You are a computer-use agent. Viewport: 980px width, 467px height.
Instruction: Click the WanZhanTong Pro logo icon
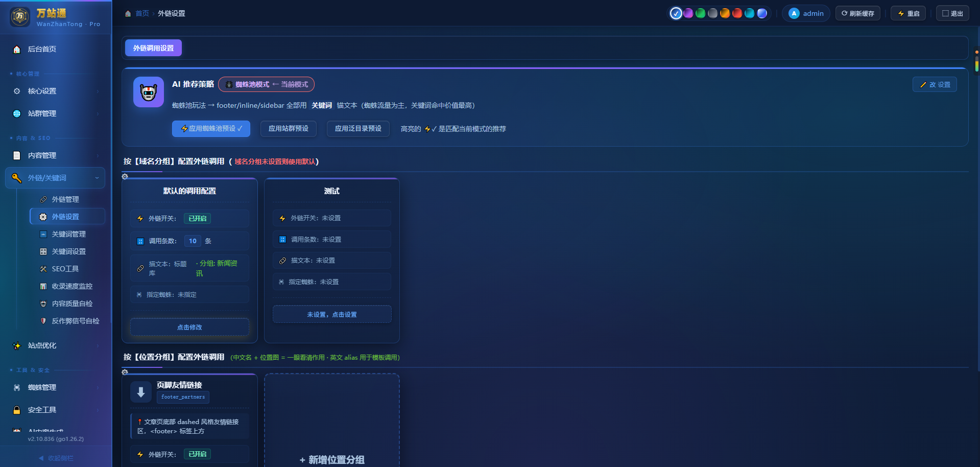click(20, 17)
